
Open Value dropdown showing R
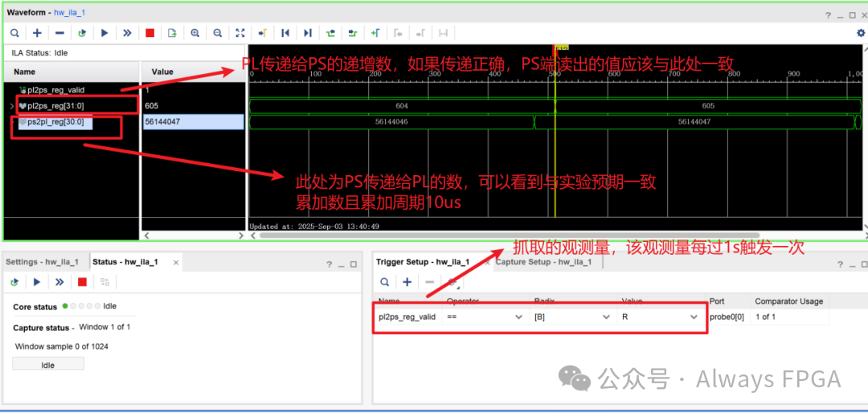coord(694,317)
